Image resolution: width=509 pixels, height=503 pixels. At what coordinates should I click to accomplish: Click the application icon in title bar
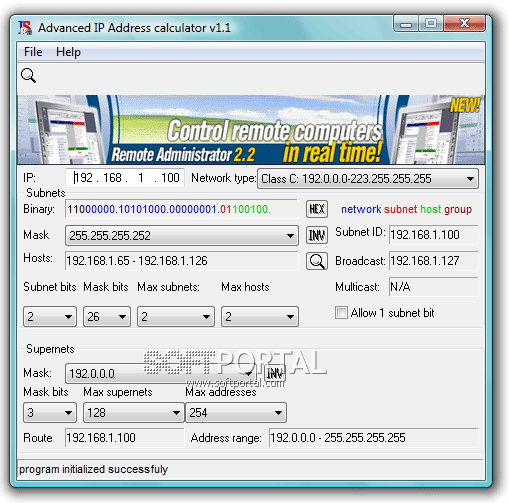pyautogui.click(x=25, y=28)
